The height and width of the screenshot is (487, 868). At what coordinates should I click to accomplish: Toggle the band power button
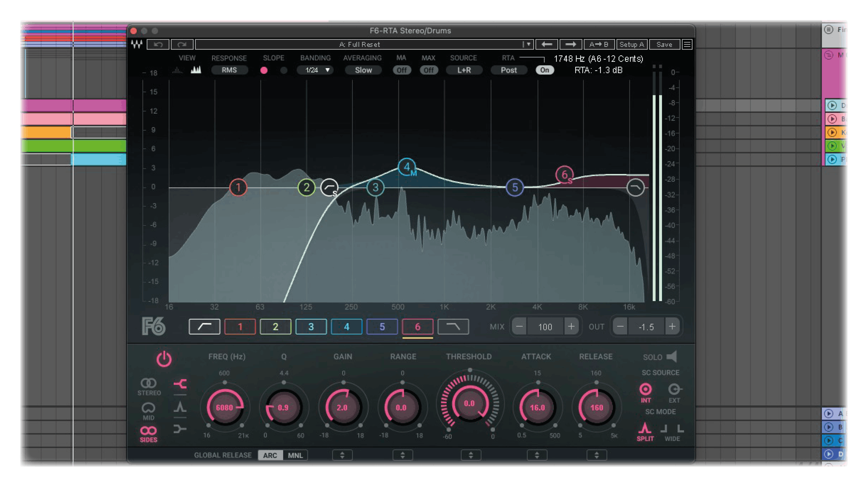tap(164, 359)
